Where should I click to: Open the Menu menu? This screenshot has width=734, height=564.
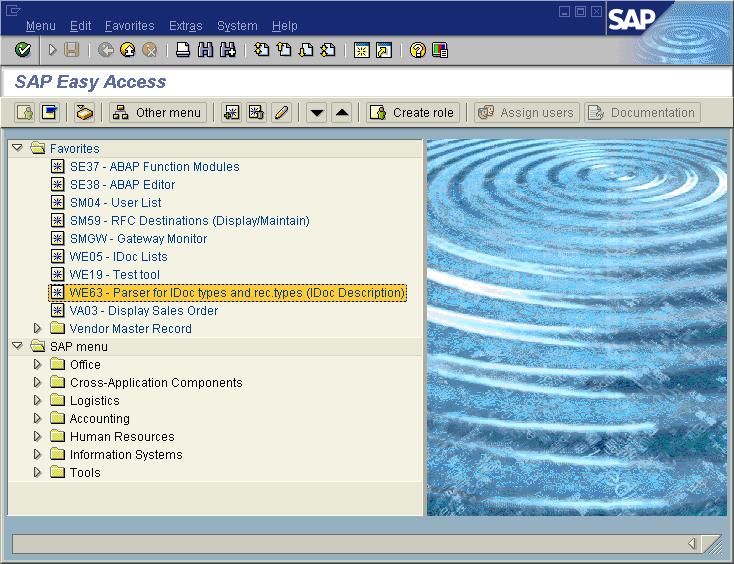41,26
